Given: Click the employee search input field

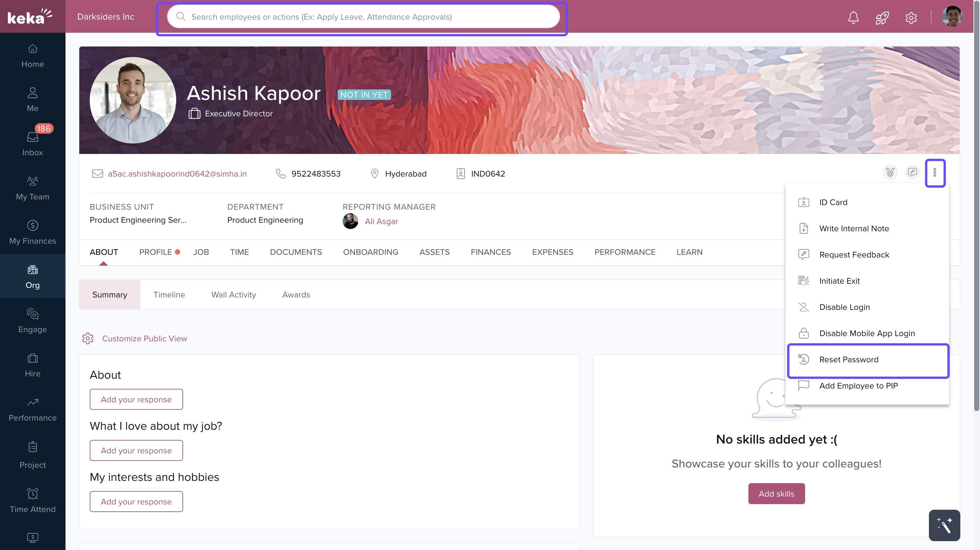Looking at the screenshot, I should pyautogui.click(x=363, y=17).
